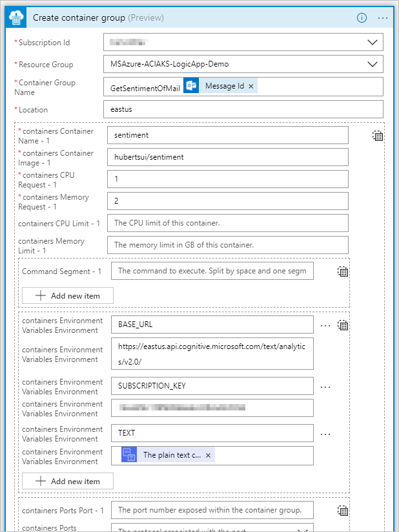Edit the cognitive services URL value field
399x532 pixels.
click(x=212, y=354)
